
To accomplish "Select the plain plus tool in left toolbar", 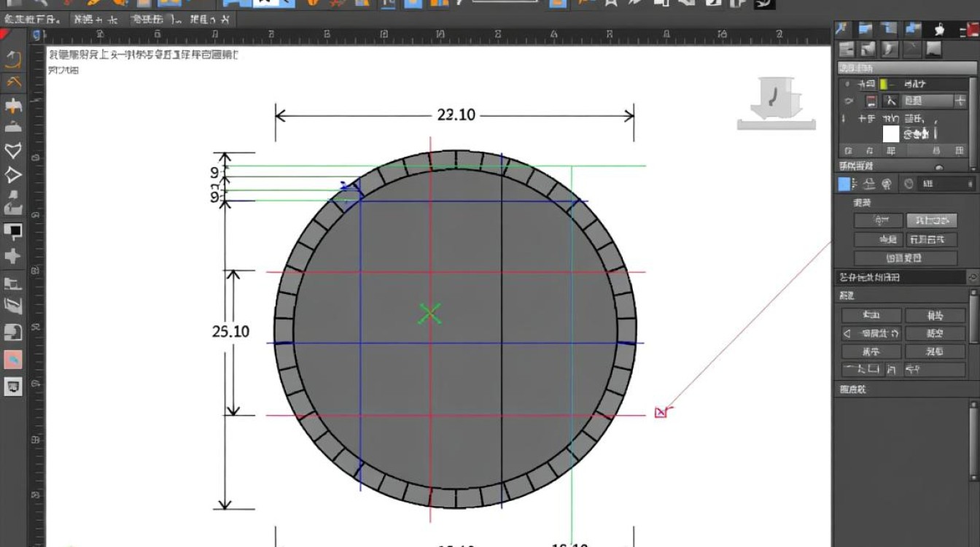I will (x=13, y=257).
